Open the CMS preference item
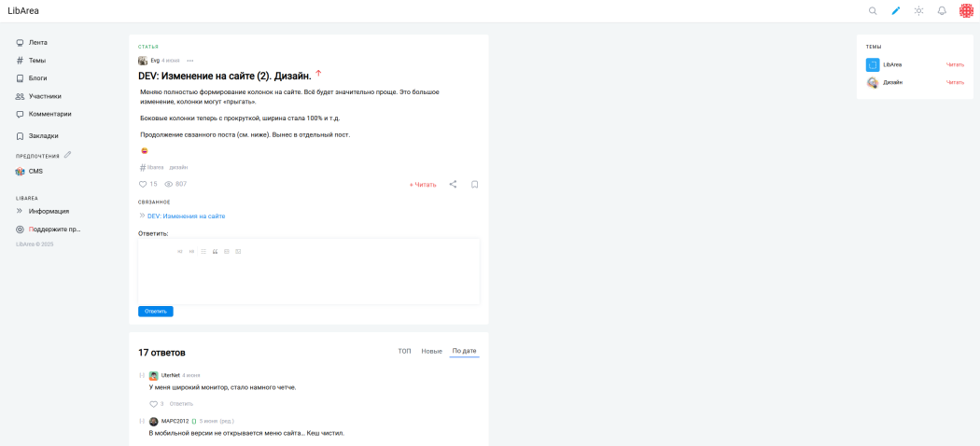 (35, 171)
